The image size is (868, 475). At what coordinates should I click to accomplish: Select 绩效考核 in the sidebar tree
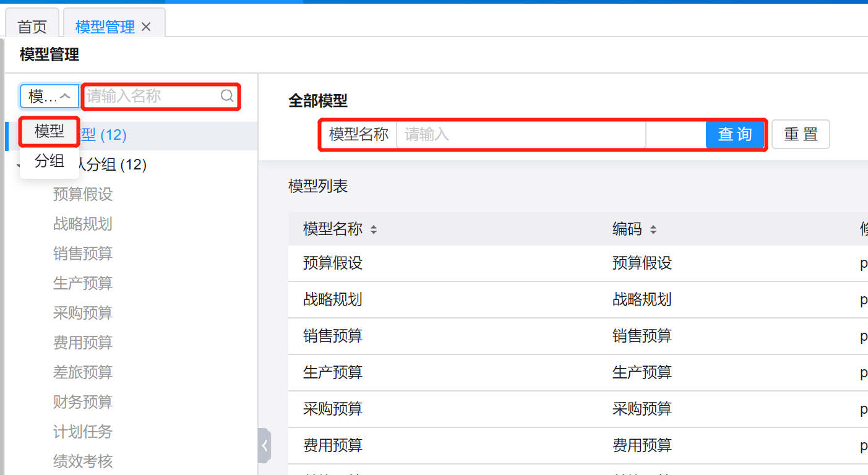[83, 461]
